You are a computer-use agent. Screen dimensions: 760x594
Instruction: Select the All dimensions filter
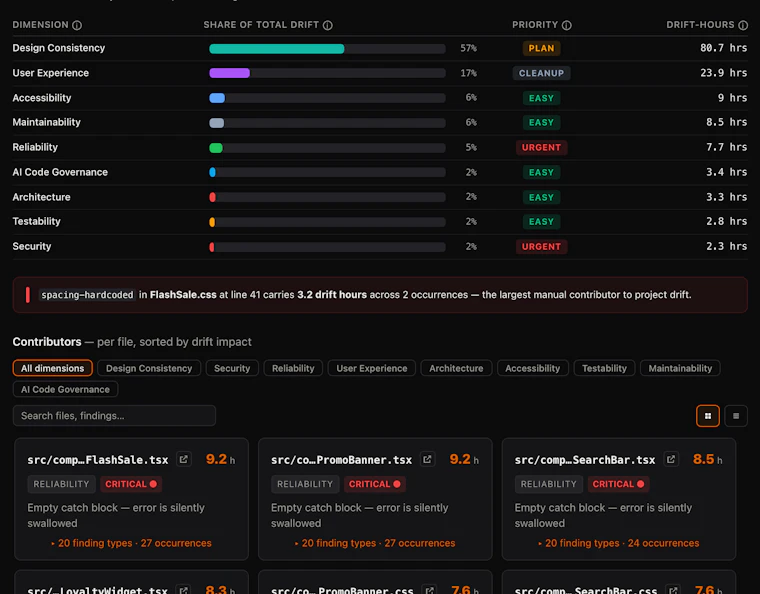coord(52,368)
